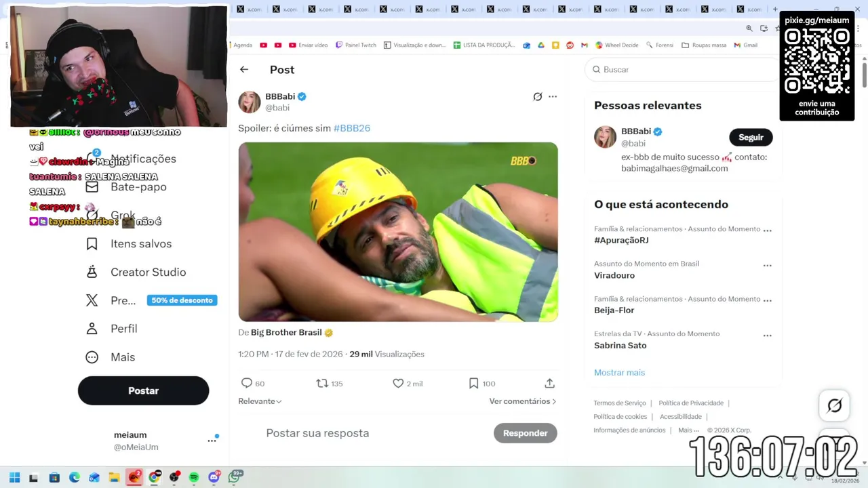Follow BBBabi with the Seguir button
Screen dimensions: 868x488
click(751, 137)
